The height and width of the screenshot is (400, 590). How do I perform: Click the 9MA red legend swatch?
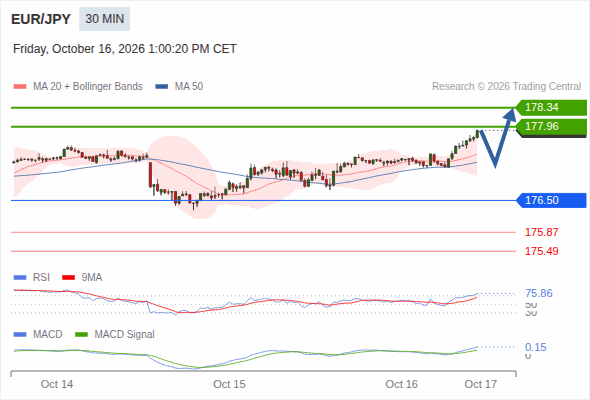[x=68, y=278]
